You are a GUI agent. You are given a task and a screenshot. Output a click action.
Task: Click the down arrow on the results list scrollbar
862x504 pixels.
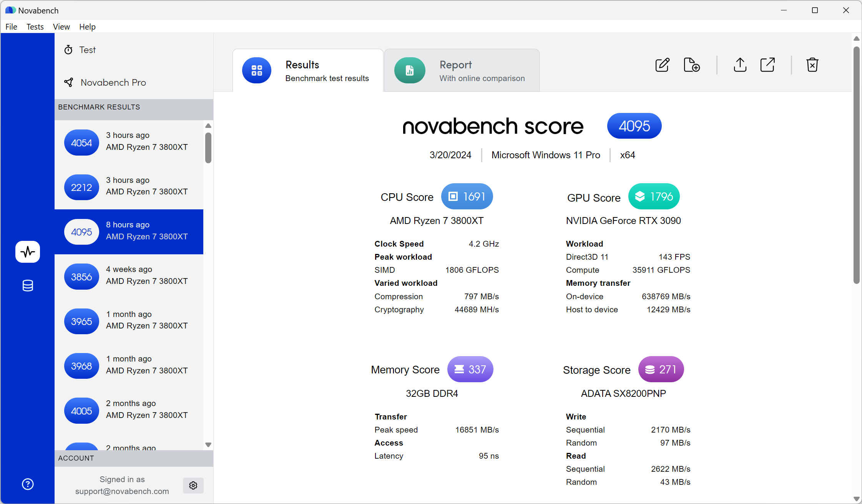click(208, 444)
